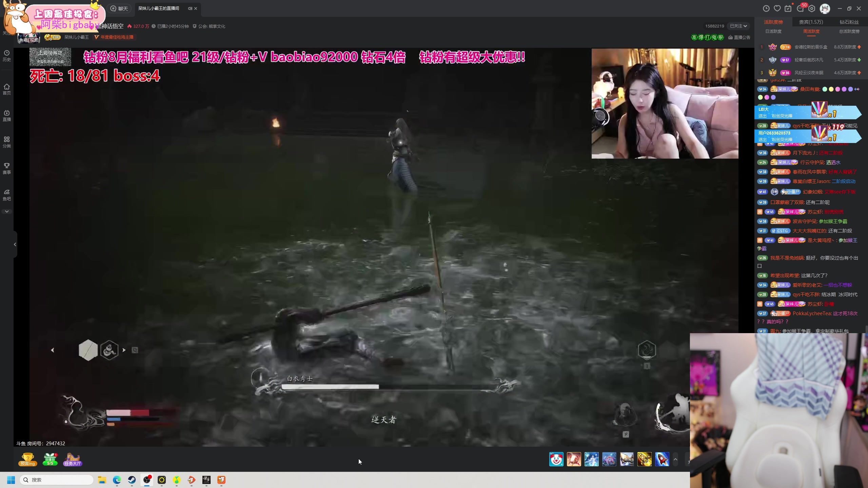Open the 历史 history sidebar item
The image size is (868, 488).
[7, 56]
